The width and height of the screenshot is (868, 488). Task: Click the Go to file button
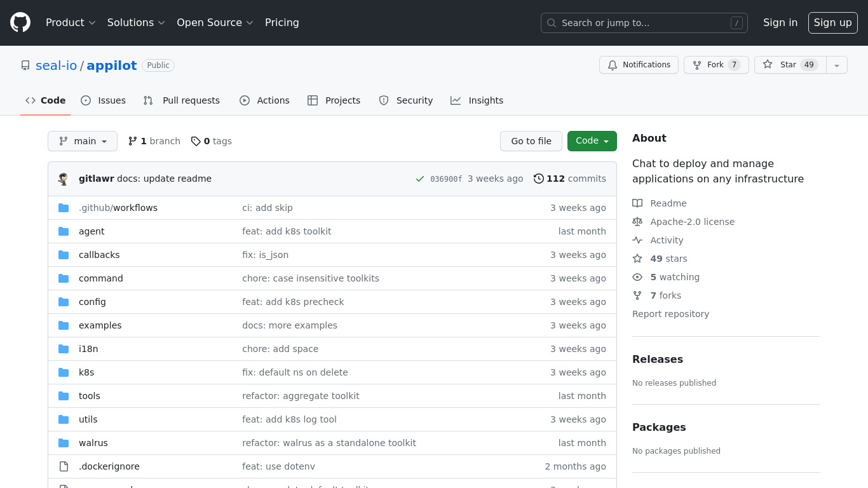[x=531, y=141]
